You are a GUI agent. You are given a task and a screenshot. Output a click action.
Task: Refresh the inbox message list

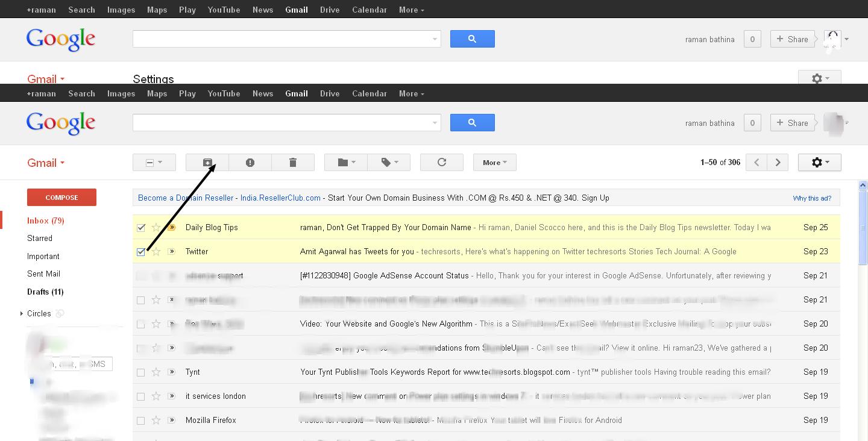pyautogui.click(x=442, y=162)
